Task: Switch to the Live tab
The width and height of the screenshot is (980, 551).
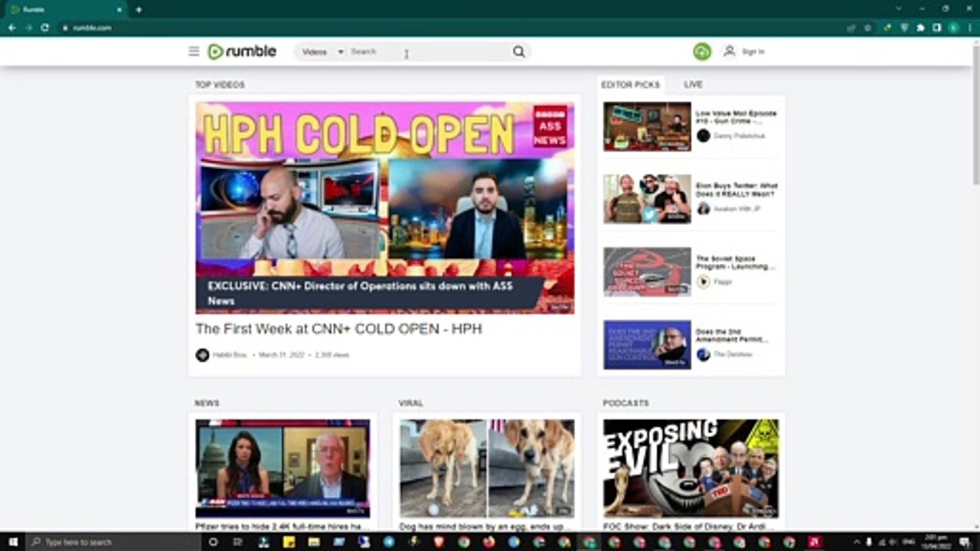Action: click(693, 84)
